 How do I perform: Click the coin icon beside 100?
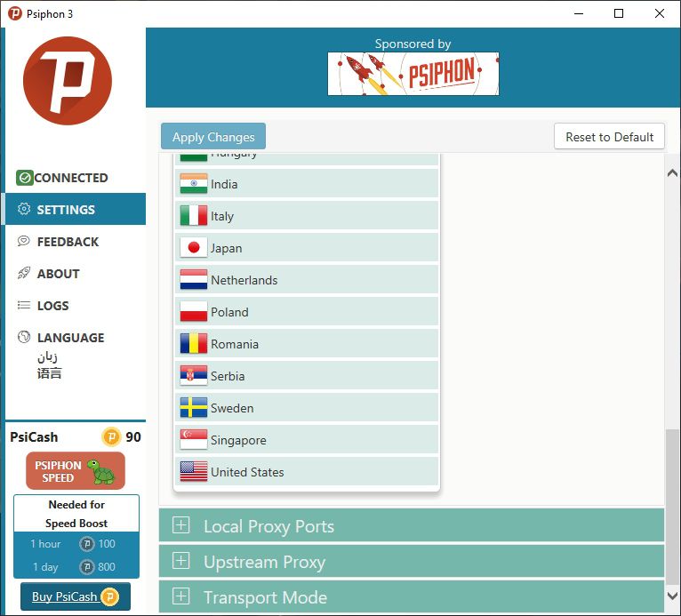click(x=87, y=544)
